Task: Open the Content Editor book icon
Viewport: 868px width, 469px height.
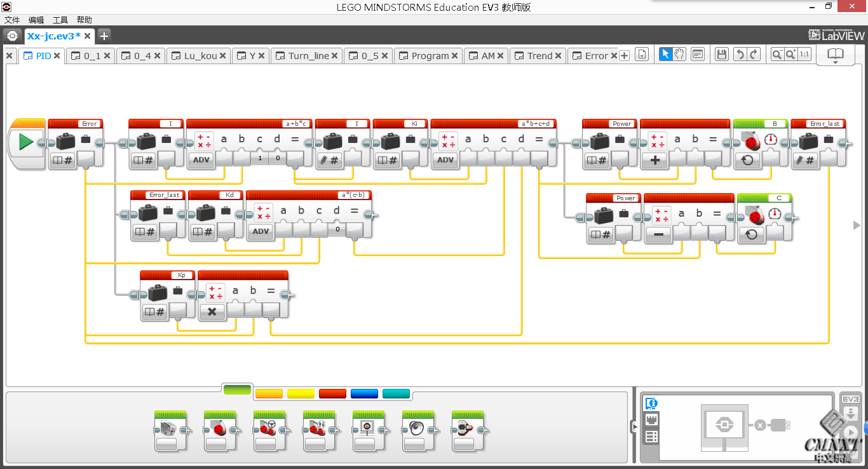Action: tap(835, 55)
